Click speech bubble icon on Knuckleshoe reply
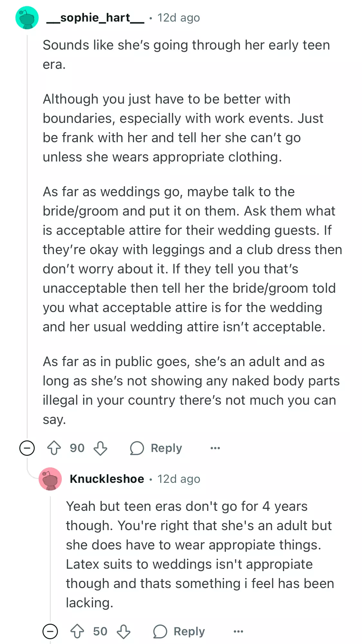 [x=160, y=631]
